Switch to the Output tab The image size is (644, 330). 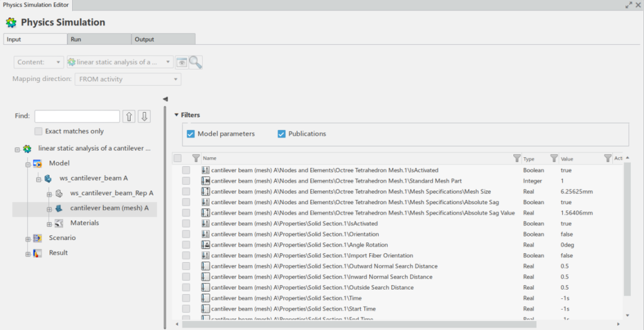[163, 39]
